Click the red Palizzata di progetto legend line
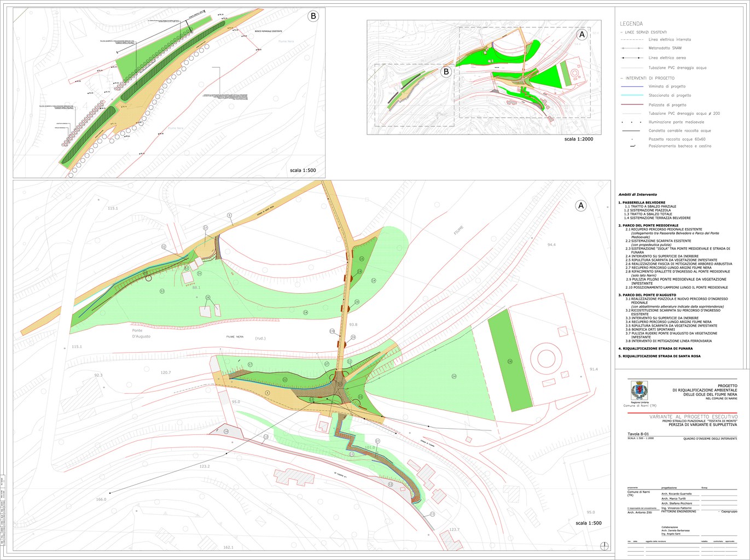The image size is (750, 560). (633, 105)
